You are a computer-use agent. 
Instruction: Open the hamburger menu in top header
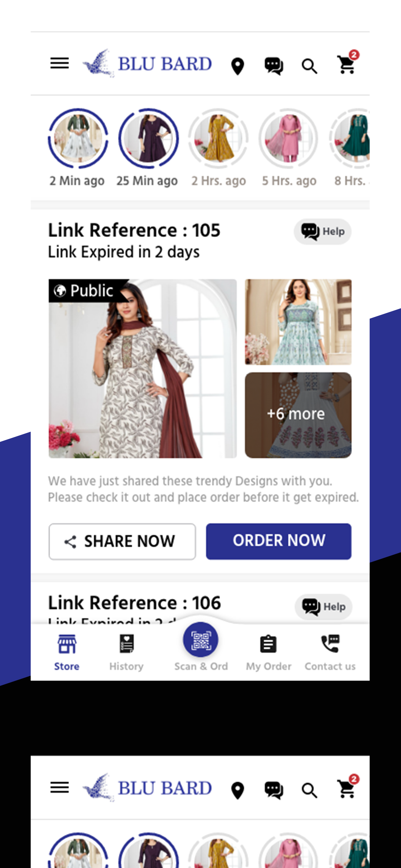tap(60, 63)
